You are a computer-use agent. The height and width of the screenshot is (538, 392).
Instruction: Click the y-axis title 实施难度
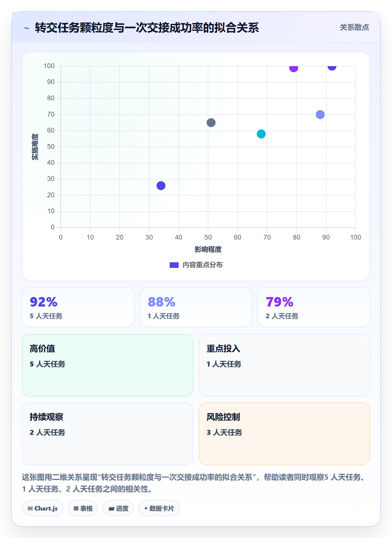[35, 147]
